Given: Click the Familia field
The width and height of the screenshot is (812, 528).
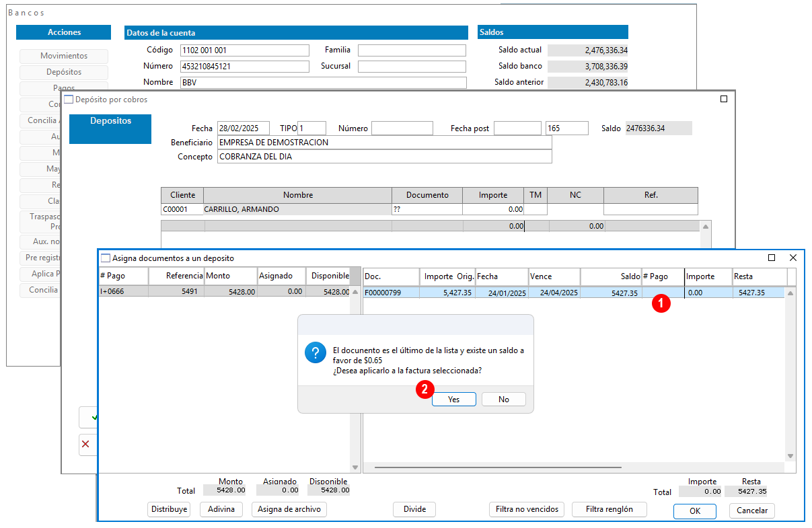Looking at the screenshot, I should [412, 50].
